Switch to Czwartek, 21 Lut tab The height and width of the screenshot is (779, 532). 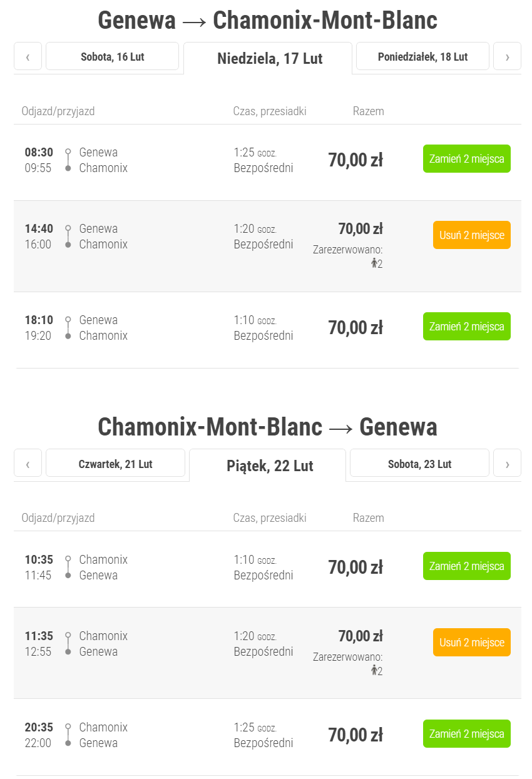tap(115, 464)
